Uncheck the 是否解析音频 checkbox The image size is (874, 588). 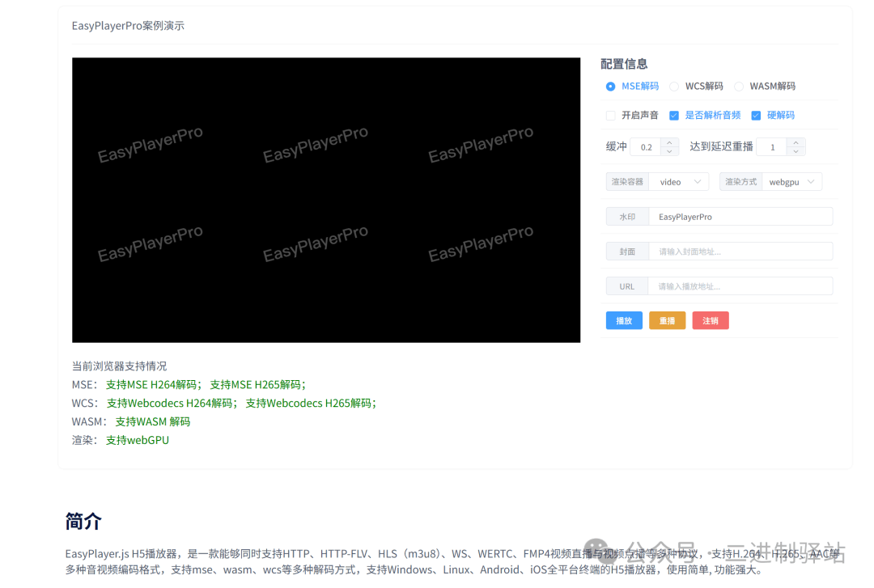click(x=674, y=116)
